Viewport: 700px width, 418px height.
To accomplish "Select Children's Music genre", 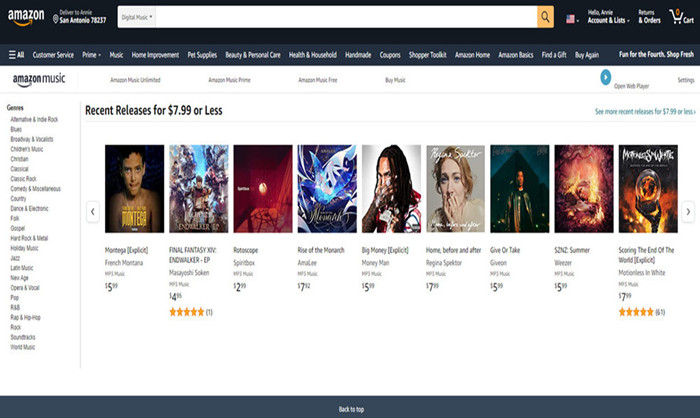I will coord(27,149).
